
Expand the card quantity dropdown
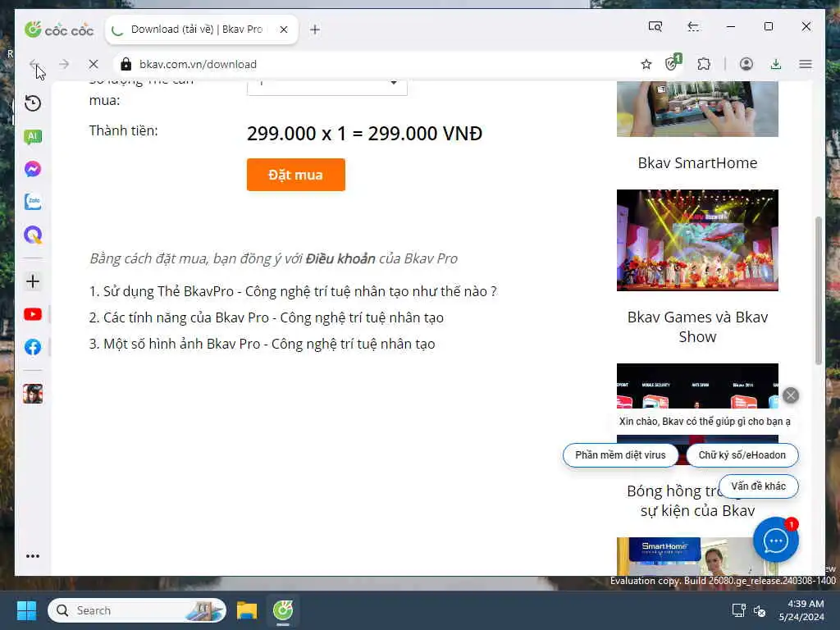[326, 85]
